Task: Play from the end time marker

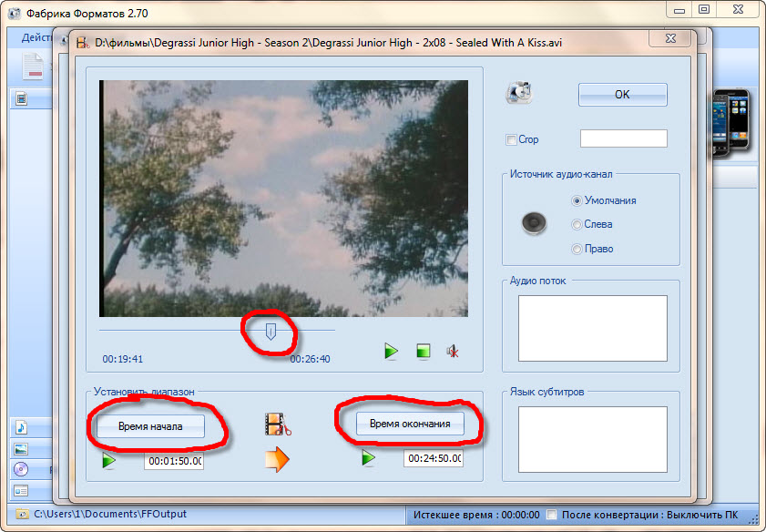Action: pos(368,457)
